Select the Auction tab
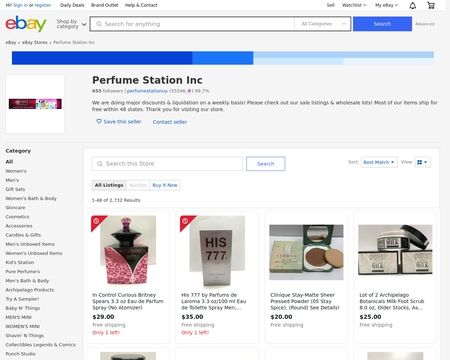The width and height of the screenshot is (450, 360). pos(138,185)
